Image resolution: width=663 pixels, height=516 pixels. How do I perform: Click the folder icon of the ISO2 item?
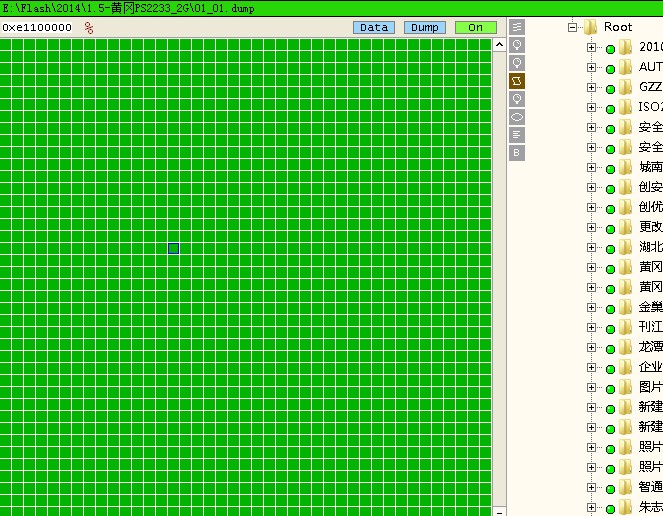point(625,107)
